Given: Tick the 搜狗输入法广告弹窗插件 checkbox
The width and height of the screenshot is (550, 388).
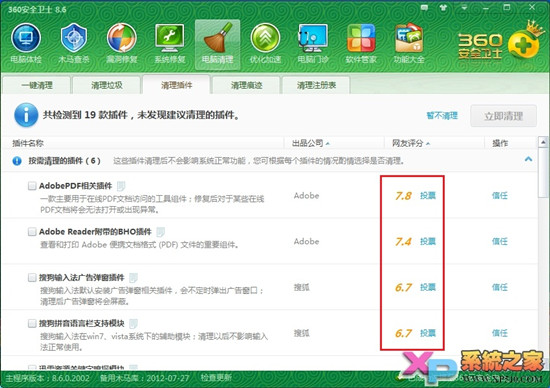Looking at the screenshot, I should click(x=32, y=277).
